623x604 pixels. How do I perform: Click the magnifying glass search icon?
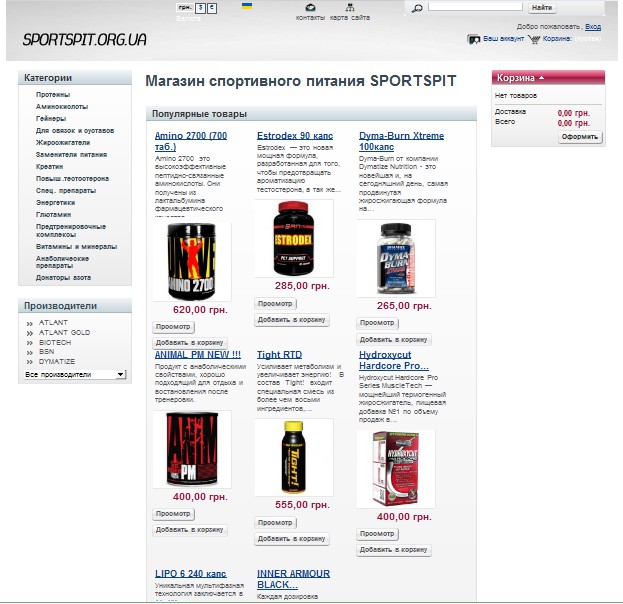417,8
